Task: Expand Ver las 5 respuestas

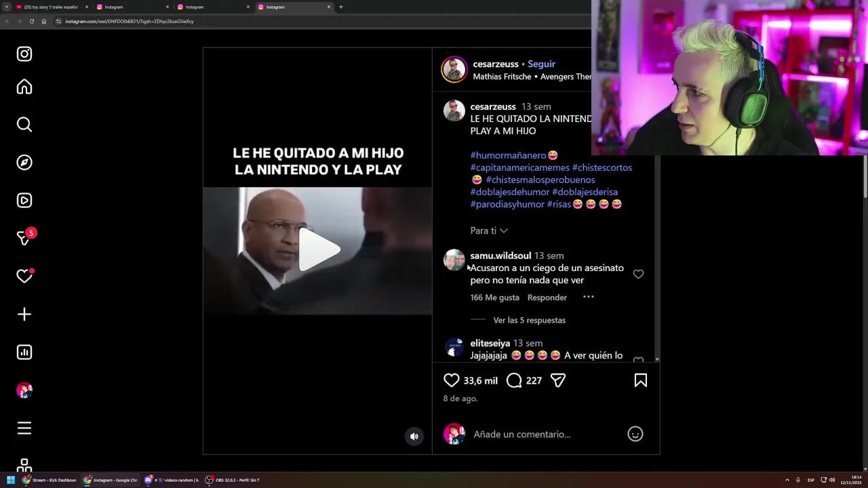Action: coord(529,320)
